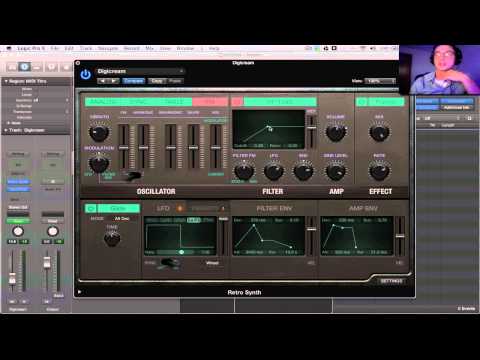The width and height of the screenshot is (480, 360).
Task: Select the FM oscillator tab
Action: click(210, 102)
